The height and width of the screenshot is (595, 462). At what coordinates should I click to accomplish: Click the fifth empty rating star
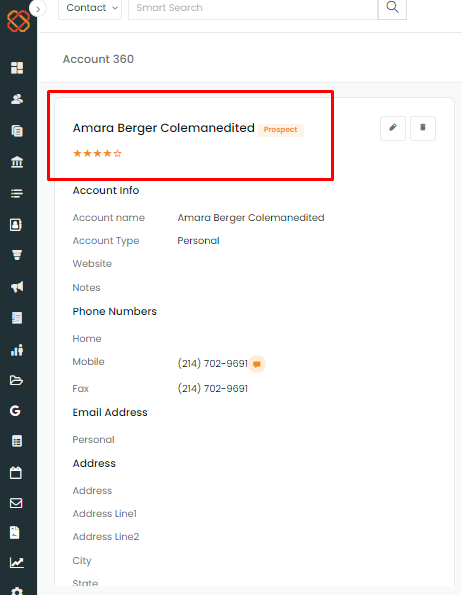(x=118, y=153)
